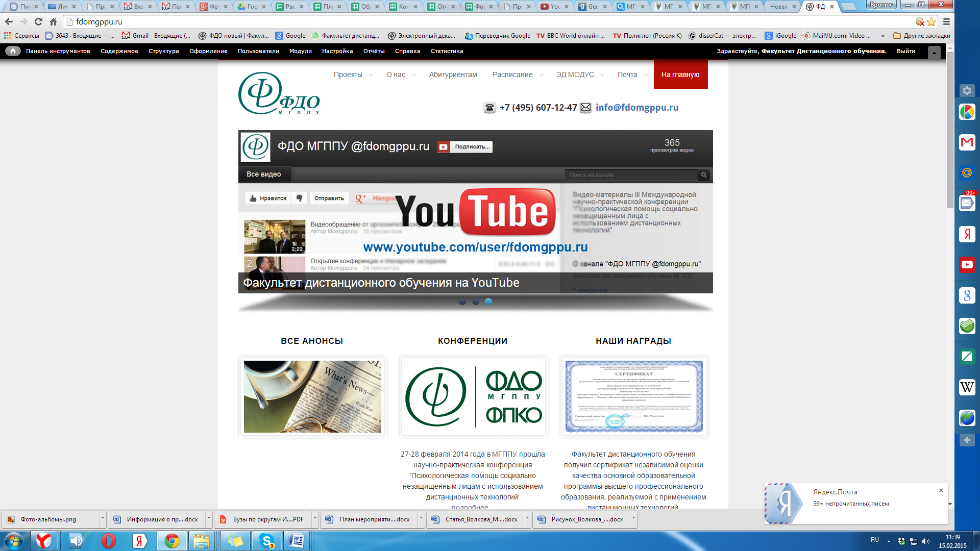The image size is (980, 551).
Task: Open Yandex icon in right sidebar
Action: 967,234
